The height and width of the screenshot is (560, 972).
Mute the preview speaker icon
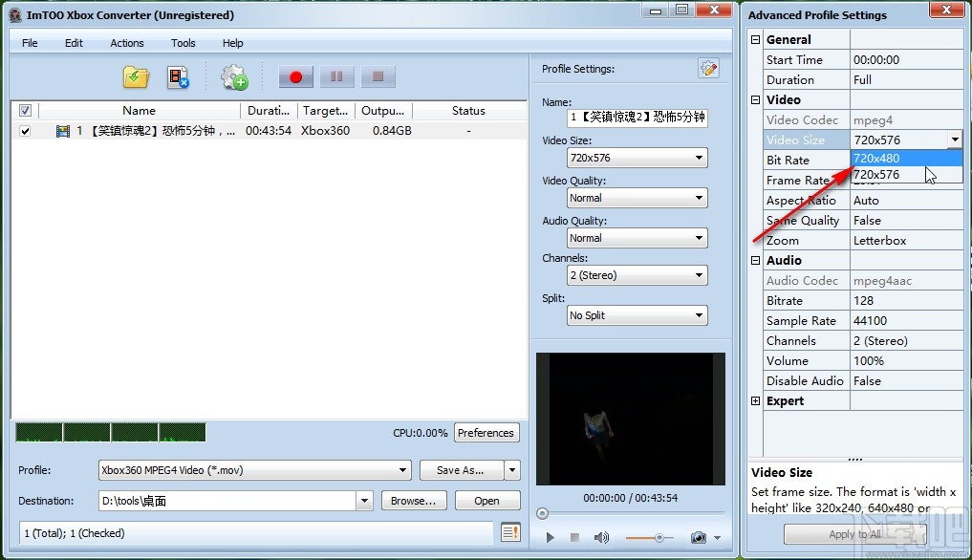coord(600,537)
